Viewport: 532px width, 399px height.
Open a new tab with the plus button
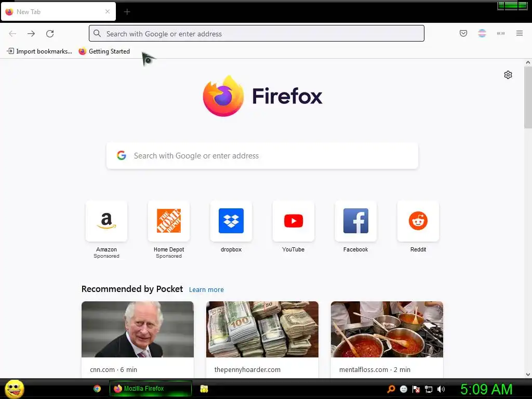(127, 12)
